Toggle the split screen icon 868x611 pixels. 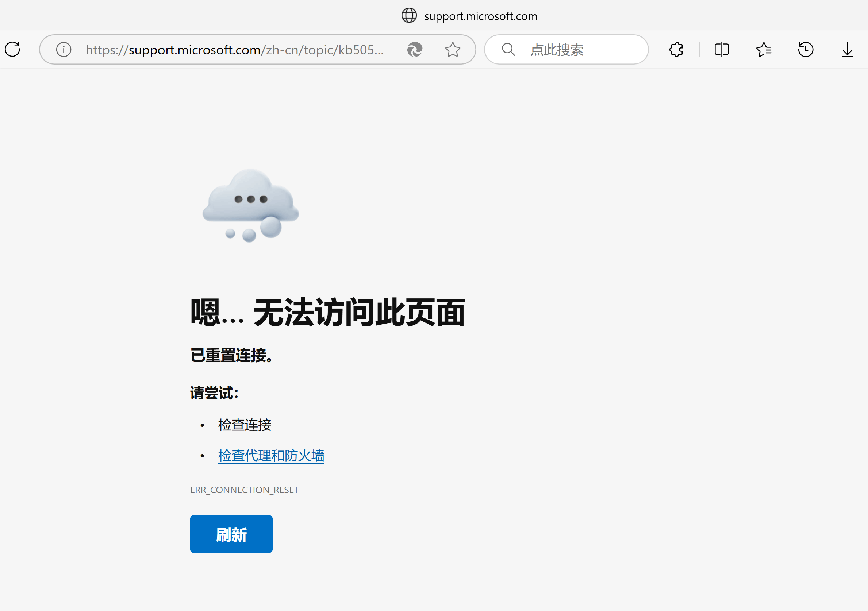point(721,50)
